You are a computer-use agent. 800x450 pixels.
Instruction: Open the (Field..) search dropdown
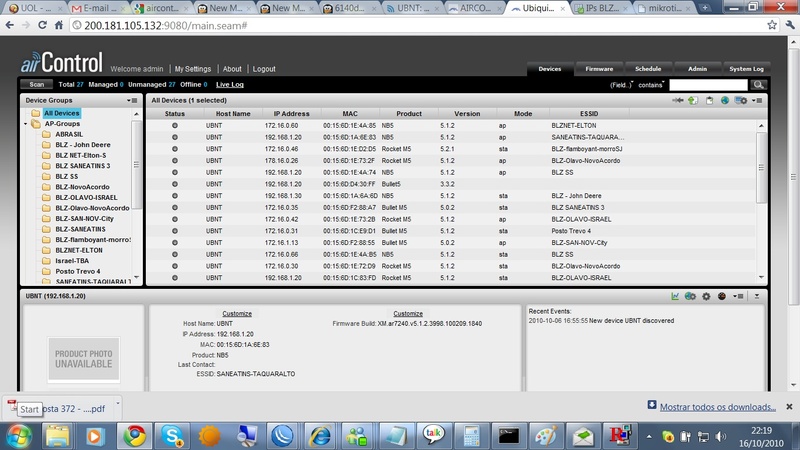[x=621, y=85]
